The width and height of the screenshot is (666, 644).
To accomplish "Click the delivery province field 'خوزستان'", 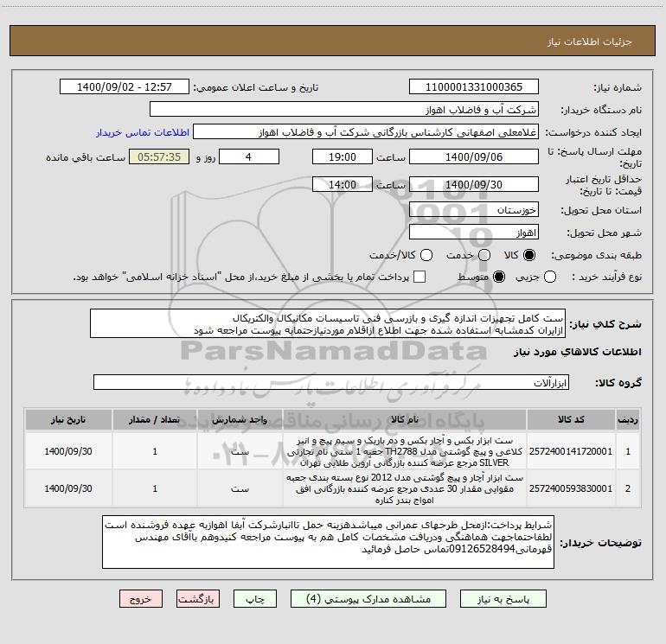I will click(474, 210).
